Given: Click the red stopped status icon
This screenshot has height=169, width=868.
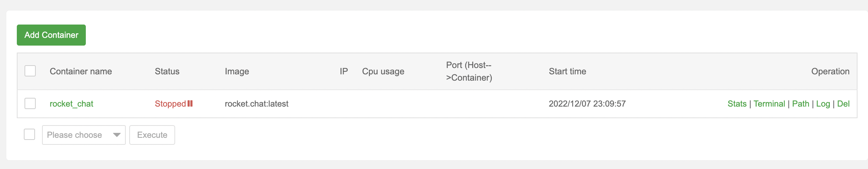Looking at the screenshot, I should pos(190,103).
